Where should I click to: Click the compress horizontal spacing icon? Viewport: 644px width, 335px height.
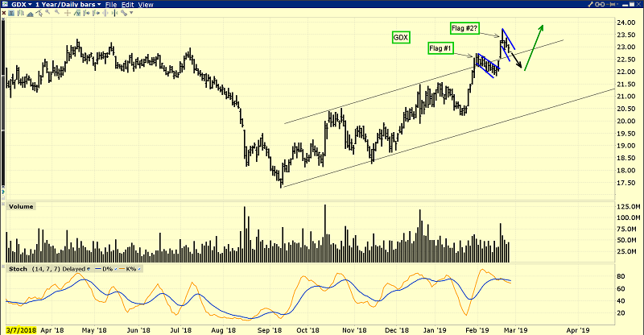[x=114, y=13]
